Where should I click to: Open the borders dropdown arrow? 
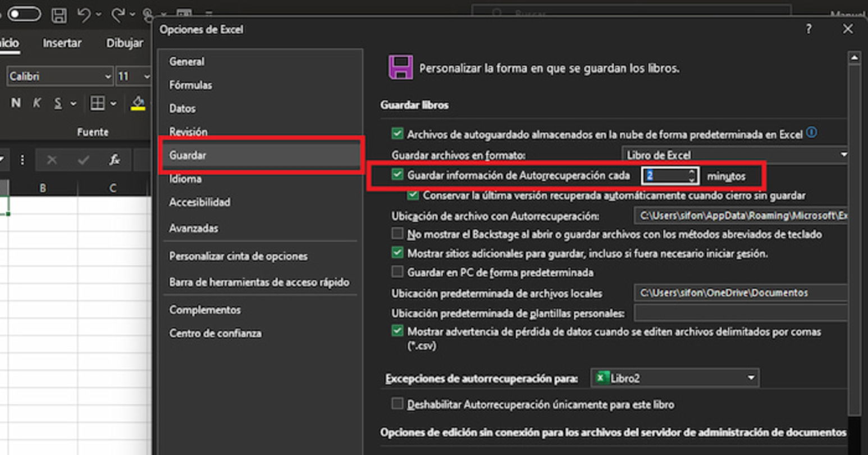point(113,103)
